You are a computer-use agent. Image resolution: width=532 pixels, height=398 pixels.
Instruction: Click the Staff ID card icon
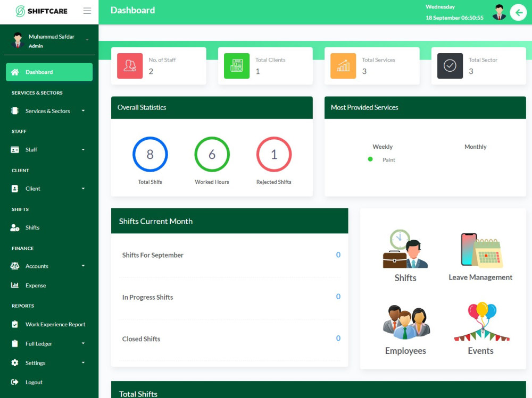click(14, 149)
